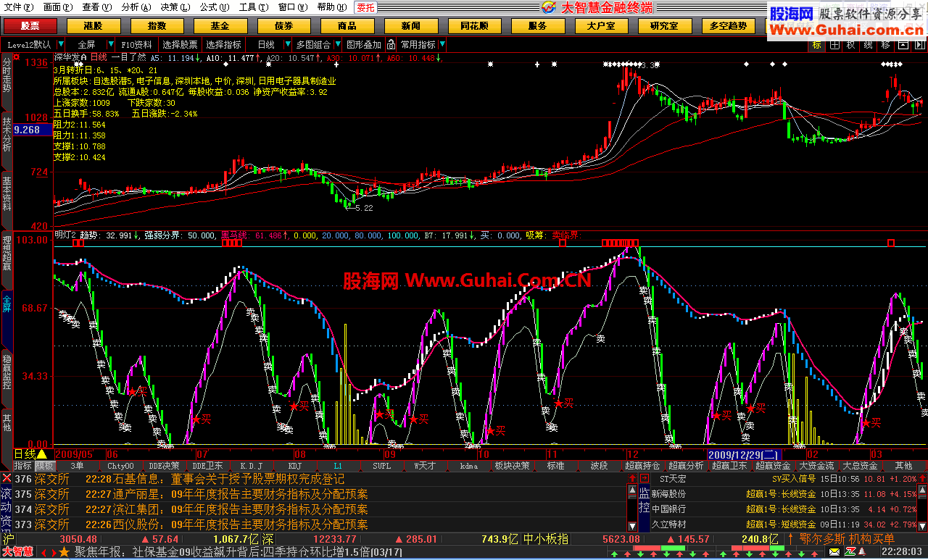Open F10资料 company info
The height and width of the screenshot is (560, 928).
(x=136, y=44)
